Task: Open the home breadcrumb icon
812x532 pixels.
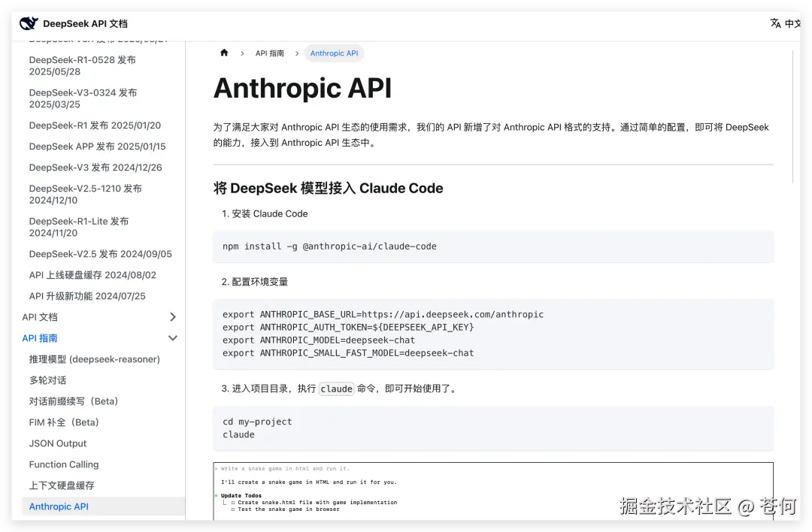Action: point(224,53)
